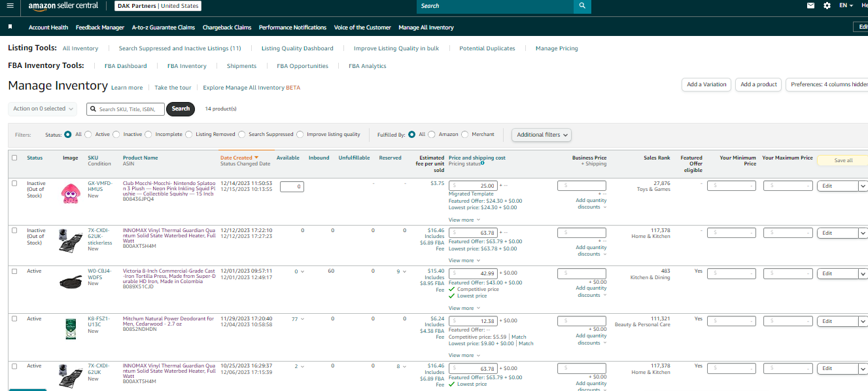Focus the top bar Search field
Image resolution: width=868 pixels, height=391 pixels.
point(495,6)
